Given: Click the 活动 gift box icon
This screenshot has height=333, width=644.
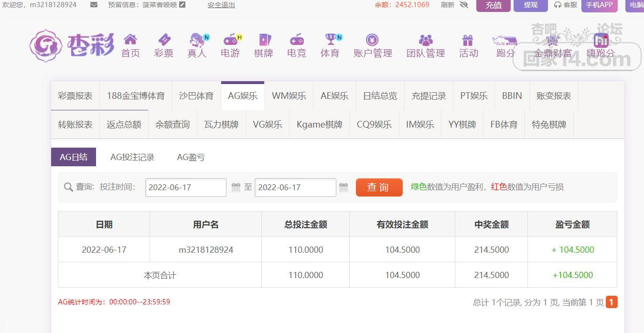Looking at the screenshot, I should point(468,40).
